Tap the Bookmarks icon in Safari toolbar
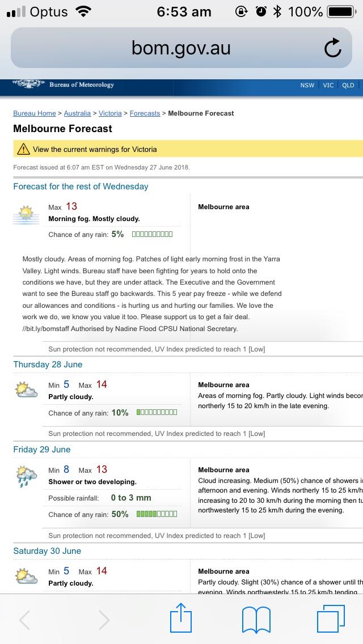Image resolution: width=363 pixels, height=644 pixels. (256, 619)
